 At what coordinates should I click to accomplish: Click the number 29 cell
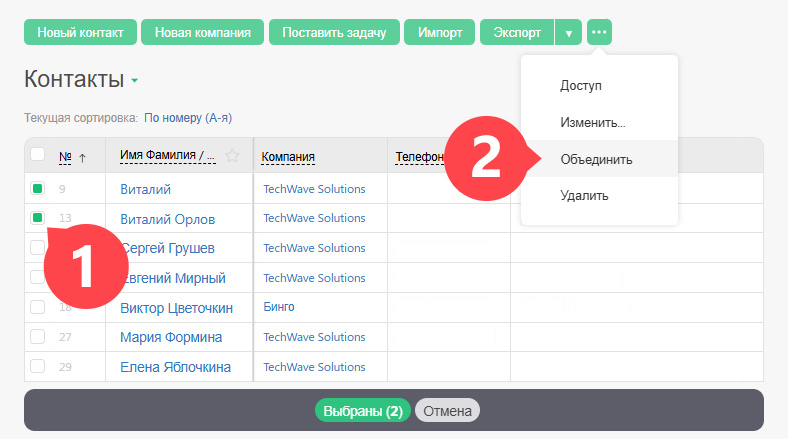[65, 367]
